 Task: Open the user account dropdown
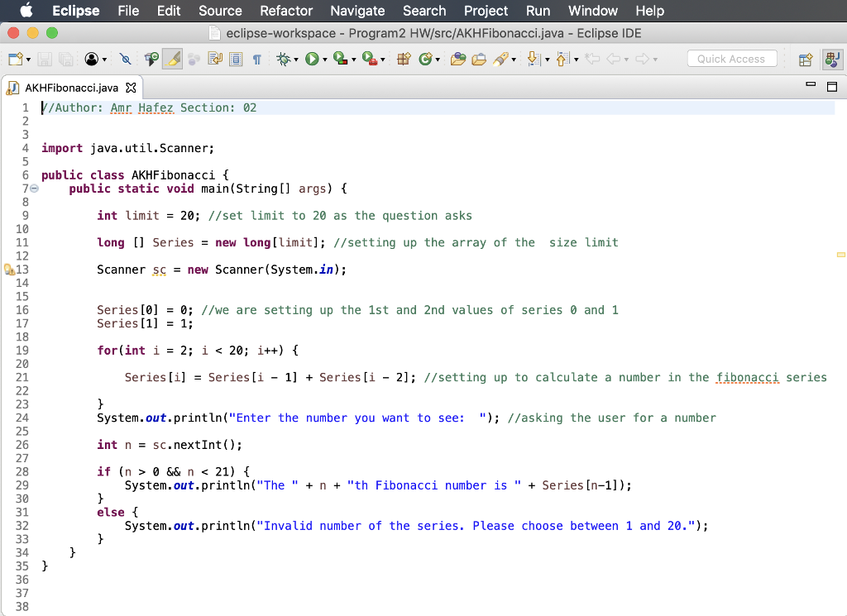(103, 58)
